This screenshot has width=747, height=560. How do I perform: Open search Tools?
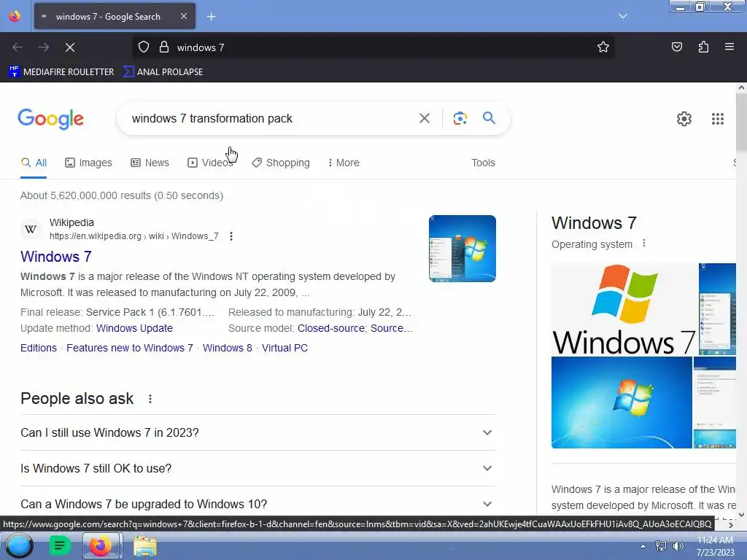[x=483, y=163]
